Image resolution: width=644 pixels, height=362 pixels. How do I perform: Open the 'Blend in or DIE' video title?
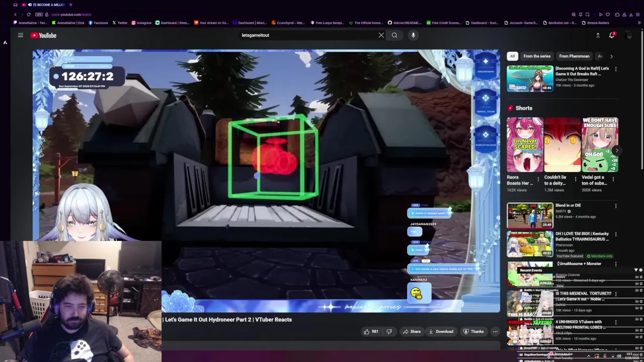pyautogui.click(x=568, y=205)
